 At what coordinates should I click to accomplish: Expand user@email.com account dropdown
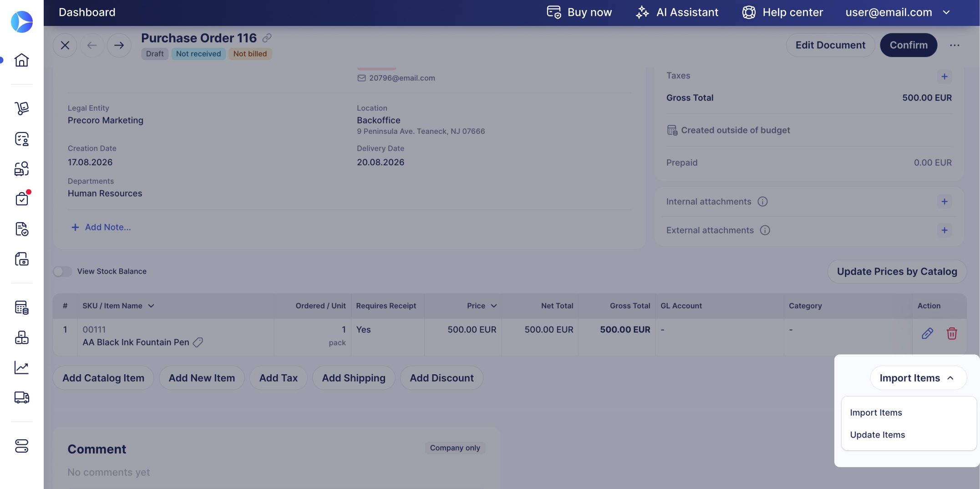point(947,12)
